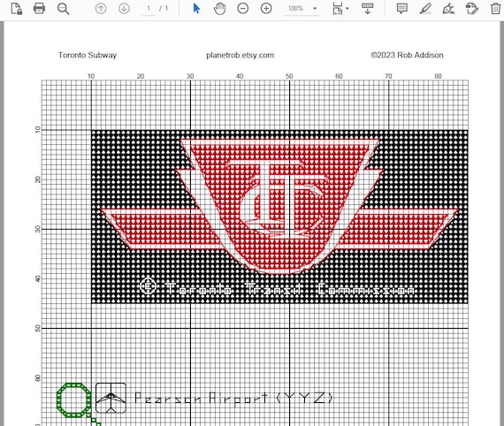Click the planetrob.etsy.com header text
Screen dimensions: 504x426
click(241, 56)
